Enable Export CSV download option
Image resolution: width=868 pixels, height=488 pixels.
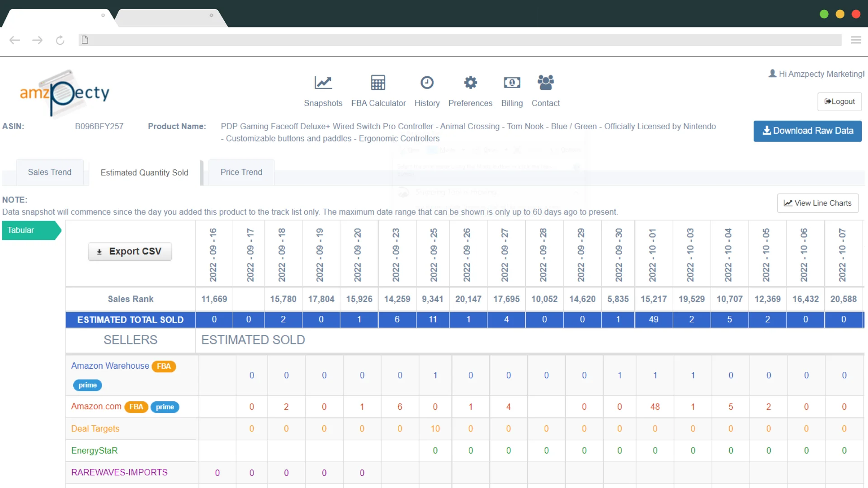point(130,251)
